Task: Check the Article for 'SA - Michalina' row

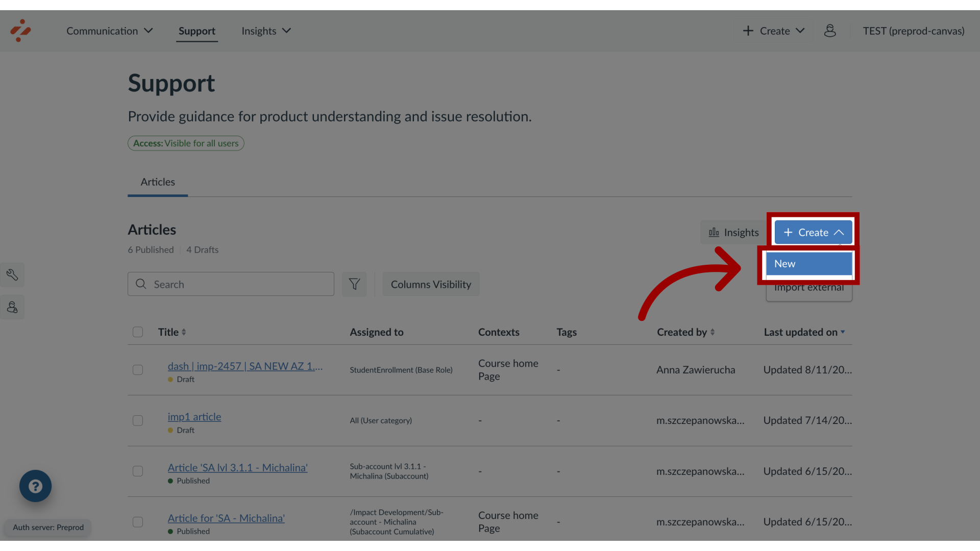Action: [x=138, y=522]
